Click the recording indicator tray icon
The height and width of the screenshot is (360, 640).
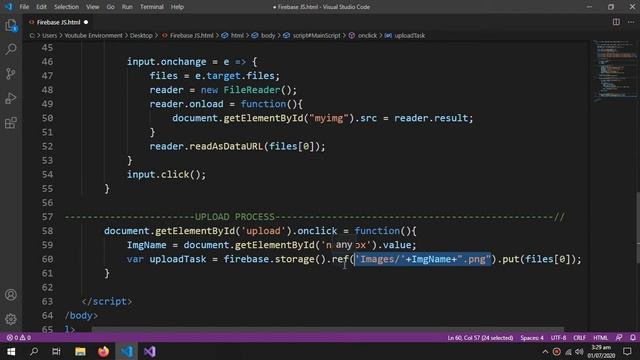tap(557, 351)
